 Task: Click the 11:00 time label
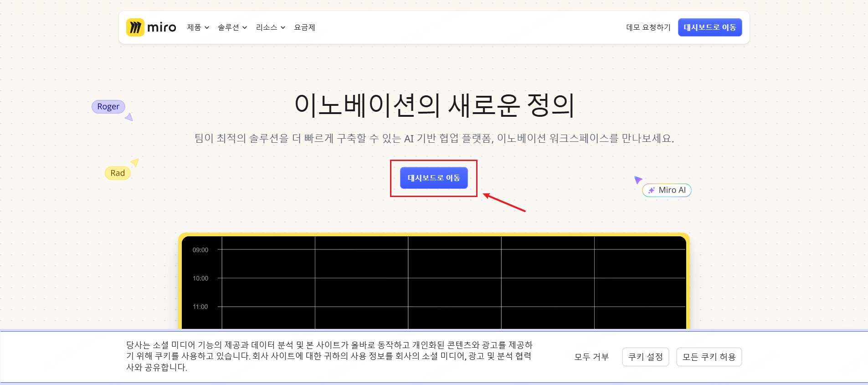[200, 307]
